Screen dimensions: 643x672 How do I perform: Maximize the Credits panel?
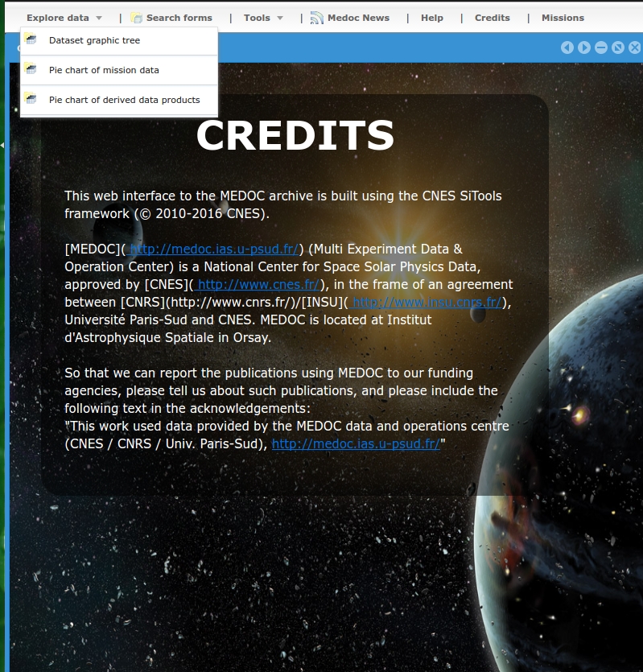[x=618, y=47]
